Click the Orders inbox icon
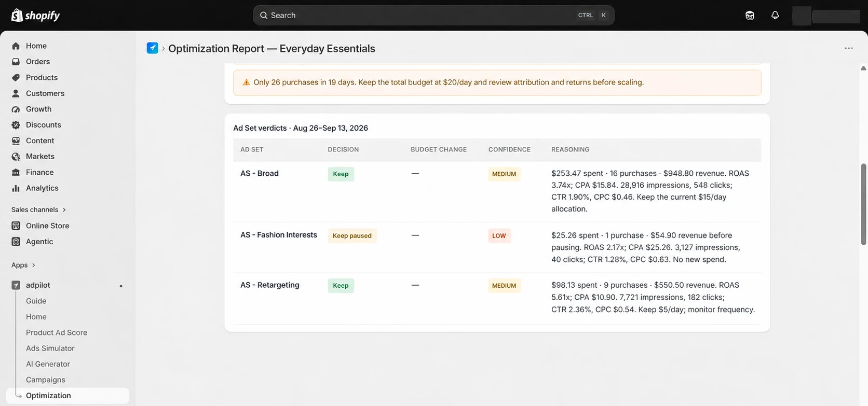The height and width of the screenshot is (406, 868). coord(16,62)
